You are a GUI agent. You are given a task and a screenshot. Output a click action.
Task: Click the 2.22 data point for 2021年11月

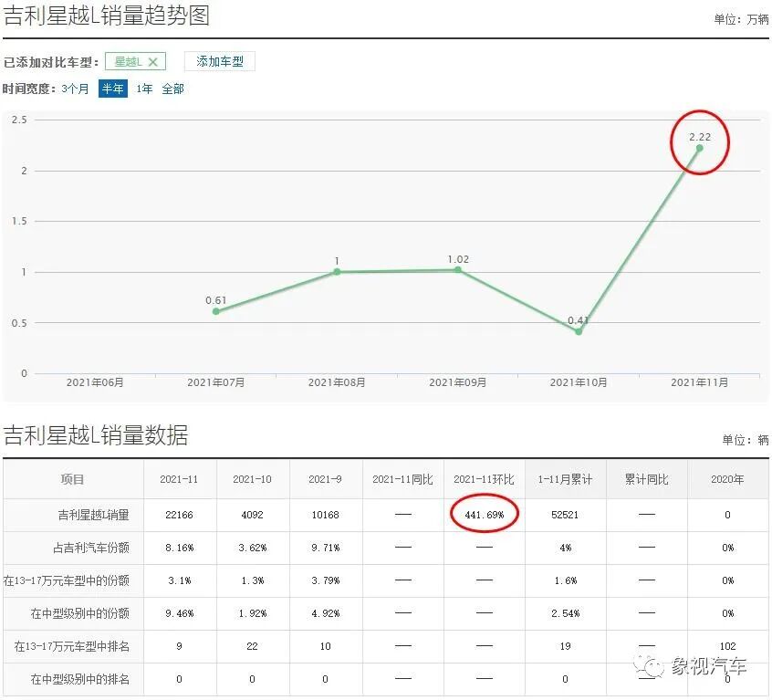(x=700, y=148)
